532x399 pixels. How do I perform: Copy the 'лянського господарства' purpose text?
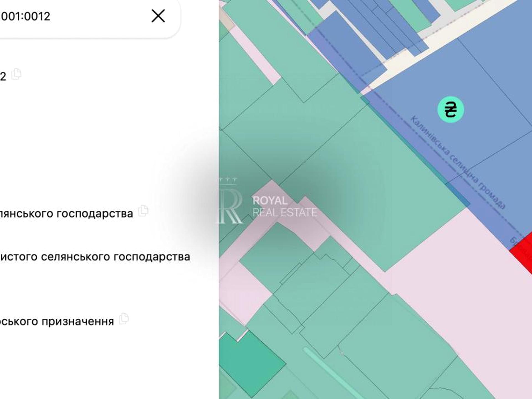[143, 211]
